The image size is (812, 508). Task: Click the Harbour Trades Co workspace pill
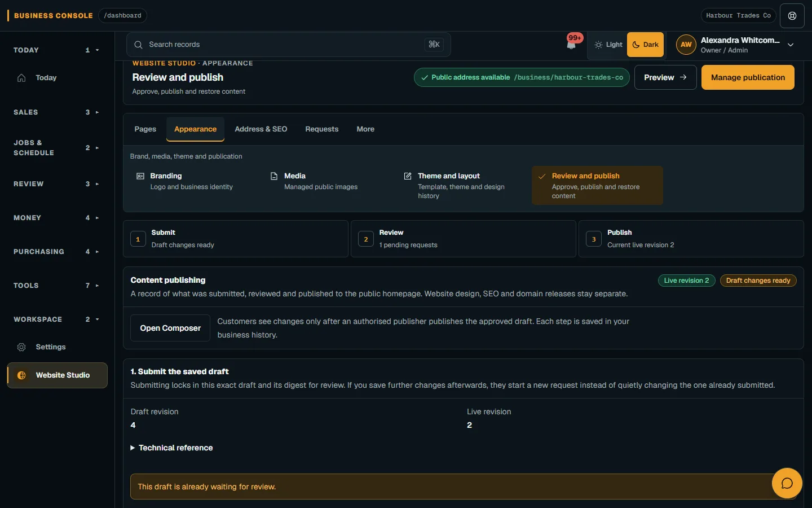tap(739, 16)
